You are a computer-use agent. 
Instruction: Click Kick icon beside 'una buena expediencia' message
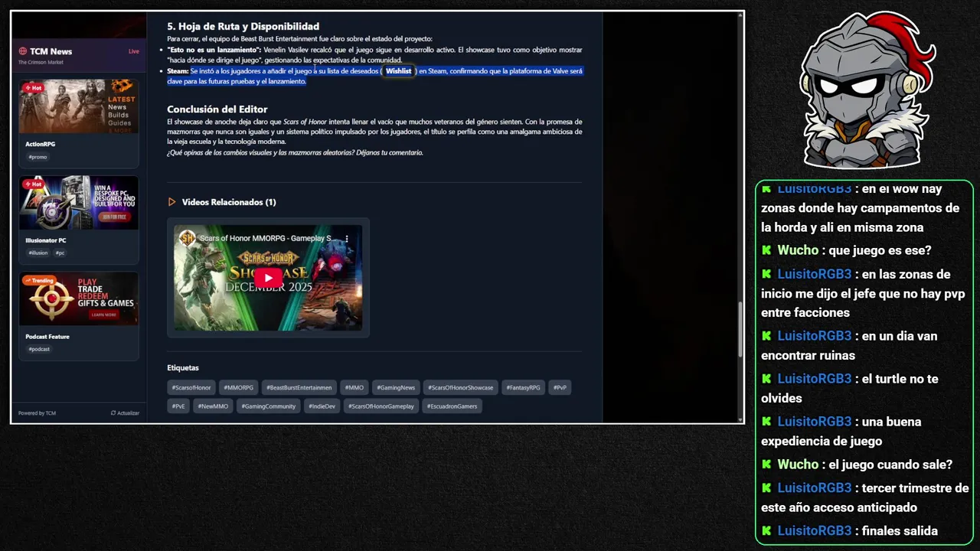pos(766,422)
